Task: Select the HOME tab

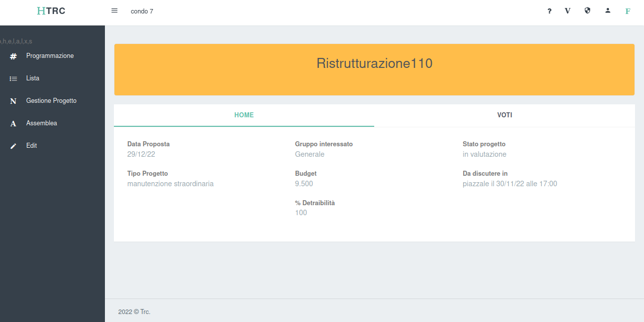Action: point(244,115)
